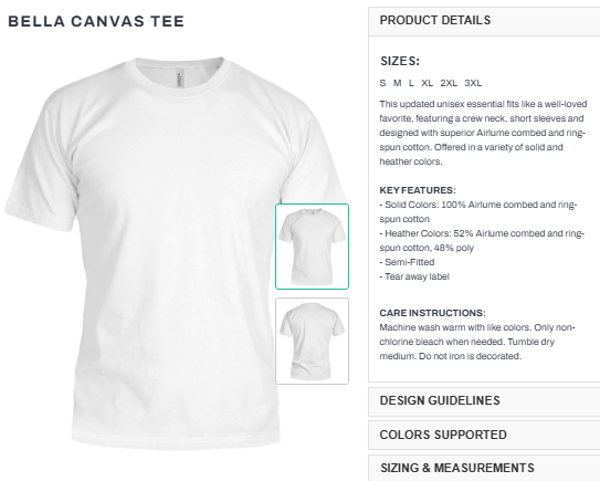Collapse the Product Details section
The image size is (600, 481).
[x=435, y=20]
